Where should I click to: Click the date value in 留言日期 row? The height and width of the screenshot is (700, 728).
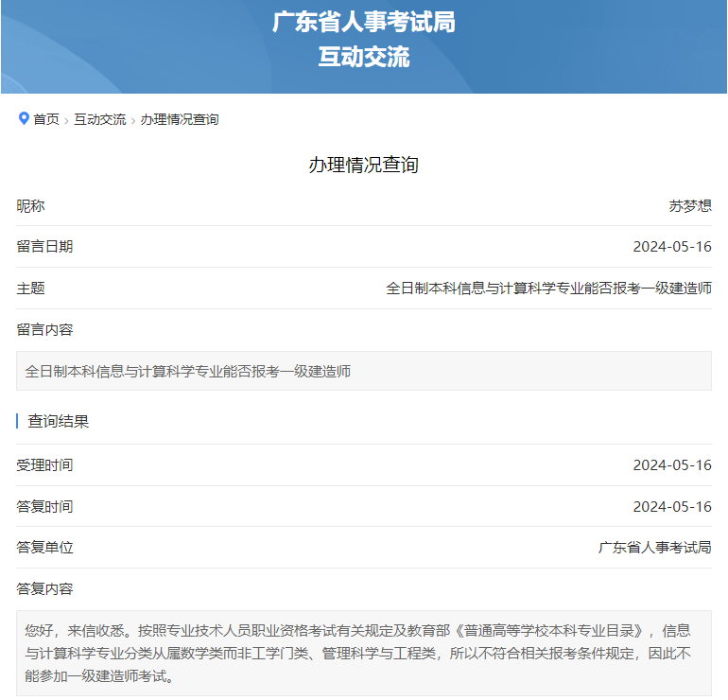(671, 247)
